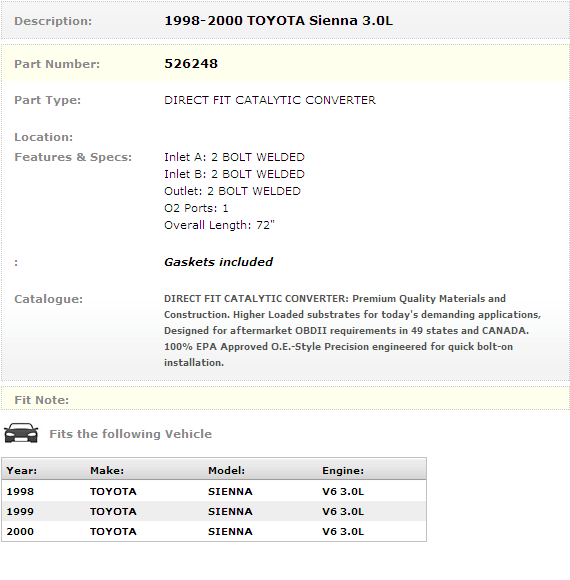Click the Overall Length 72" specification
The width and height of the screenshot is (570, 580).
coord(219,225)
